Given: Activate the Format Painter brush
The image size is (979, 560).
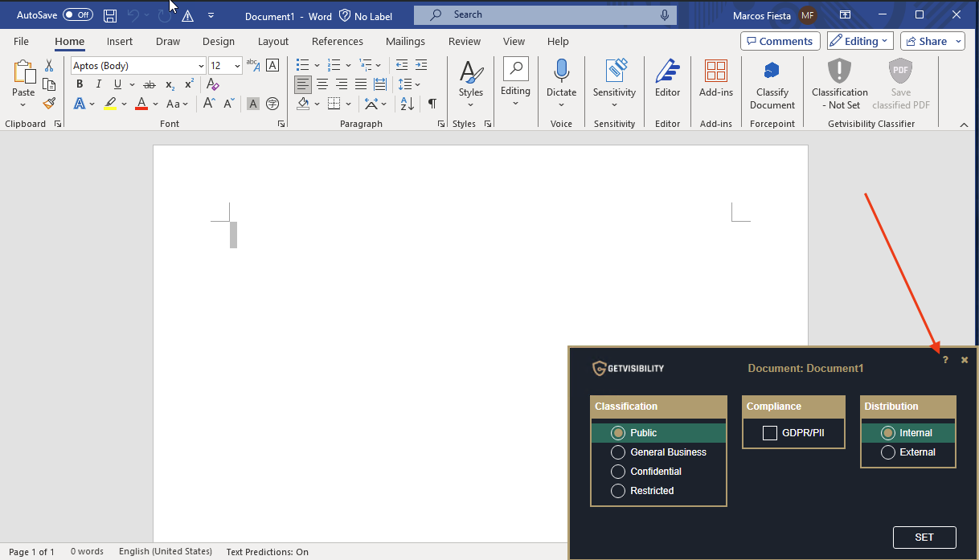Looking at the screenshot, I should click(x=49, y=103).
